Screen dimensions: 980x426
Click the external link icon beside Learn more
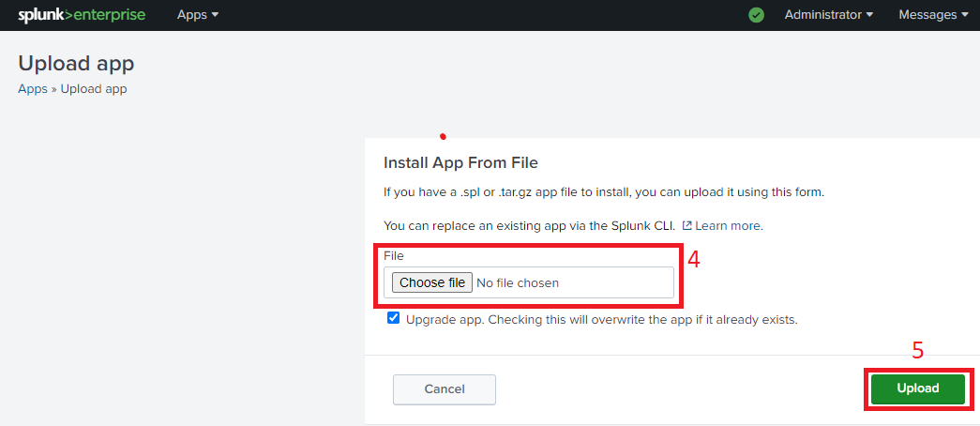[687, 226]
